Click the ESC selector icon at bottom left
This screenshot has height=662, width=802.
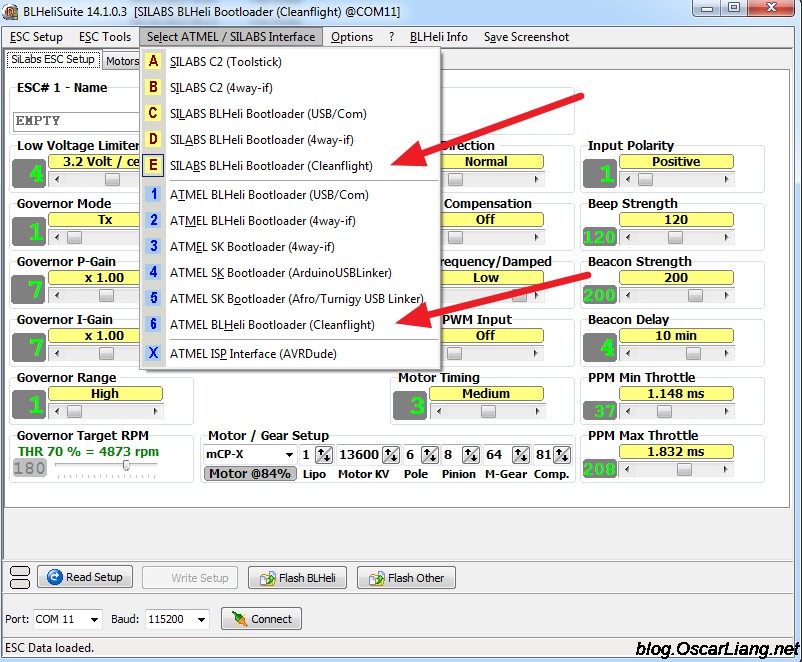click(20, 577)
